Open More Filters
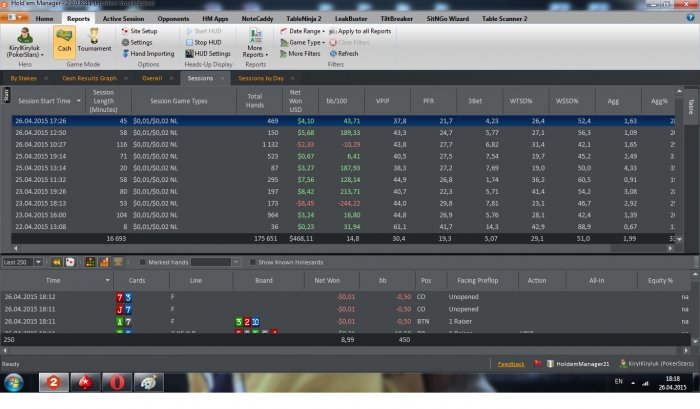This screenshot has height=409, width=700. click(300, 54)
